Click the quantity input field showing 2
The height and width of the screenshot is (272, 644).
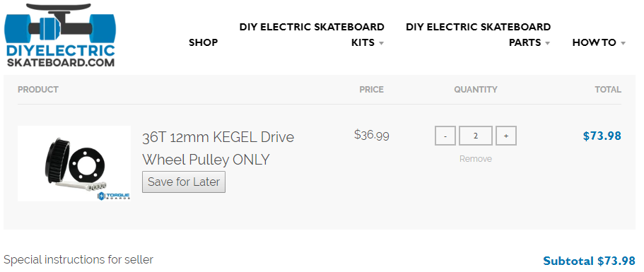pos(476,136)
